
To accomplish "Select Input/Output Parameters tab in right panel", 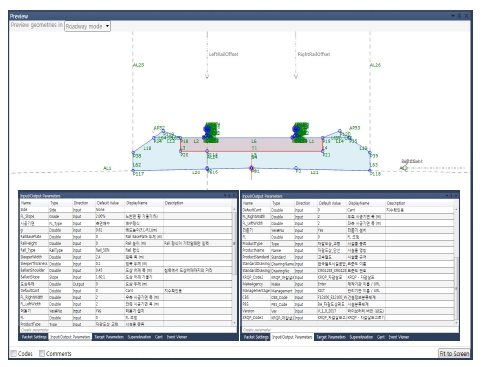I will (292, 337).
